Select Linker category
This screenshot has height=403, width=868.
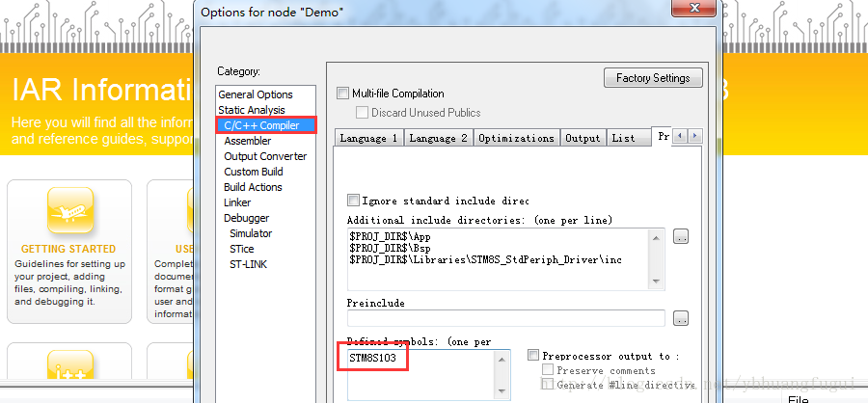pyautogui.click(x=237, y=202)
